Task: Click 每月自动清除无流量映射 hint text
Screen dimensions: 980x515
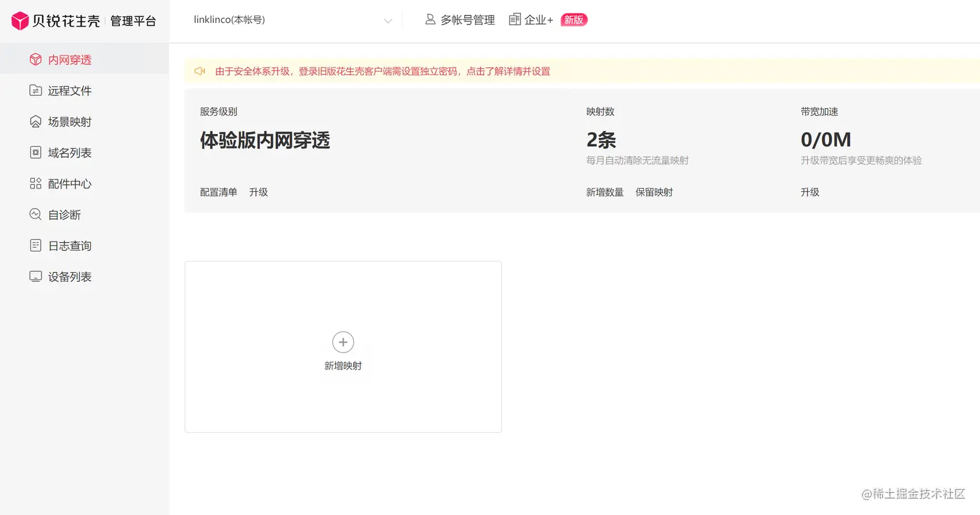Action: click(637, 161)
